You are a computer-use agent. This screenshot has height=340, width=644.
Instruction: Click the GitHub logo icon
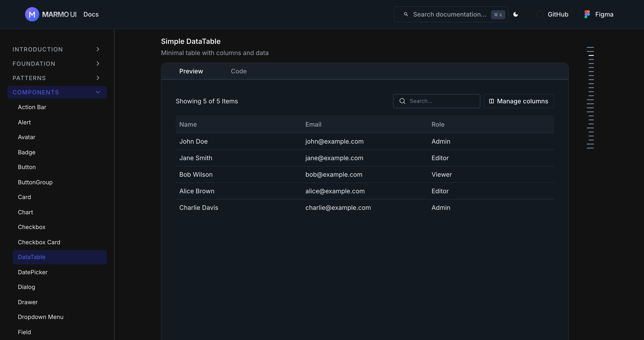point(540,14)
